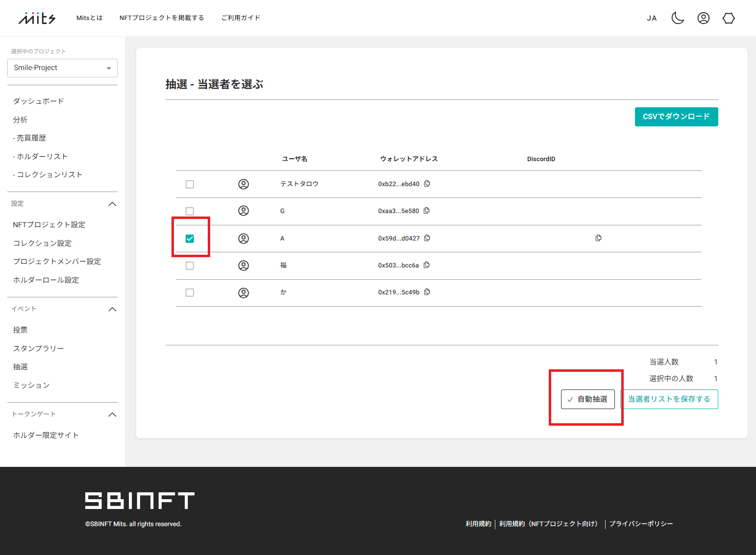Open NFTプロジェクトを掲載する navigation link
The image size is (756, 555).
(162, 18)
